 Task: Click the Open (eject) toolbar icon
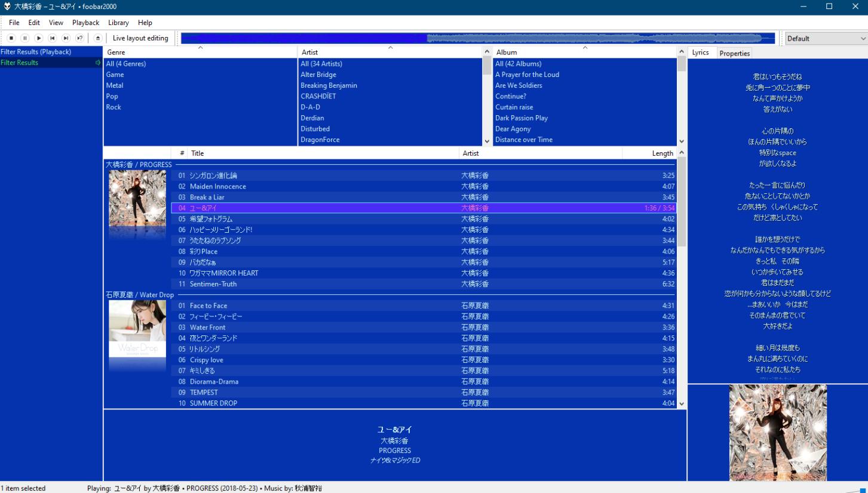[98, 38]
